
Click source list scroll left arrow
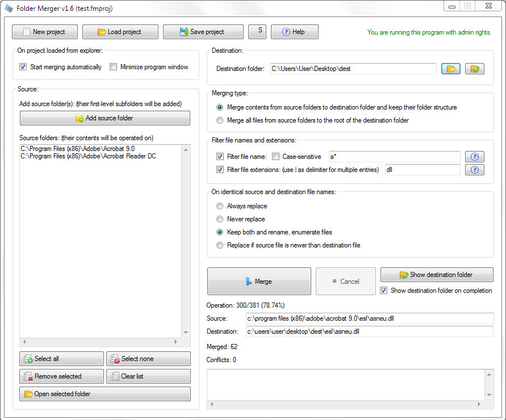[24, 342]
